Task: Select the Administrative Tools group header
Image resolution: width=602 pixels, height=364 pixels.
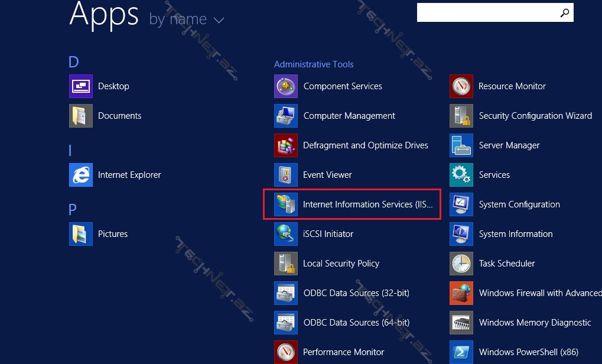Action: [x=314, y=64]
